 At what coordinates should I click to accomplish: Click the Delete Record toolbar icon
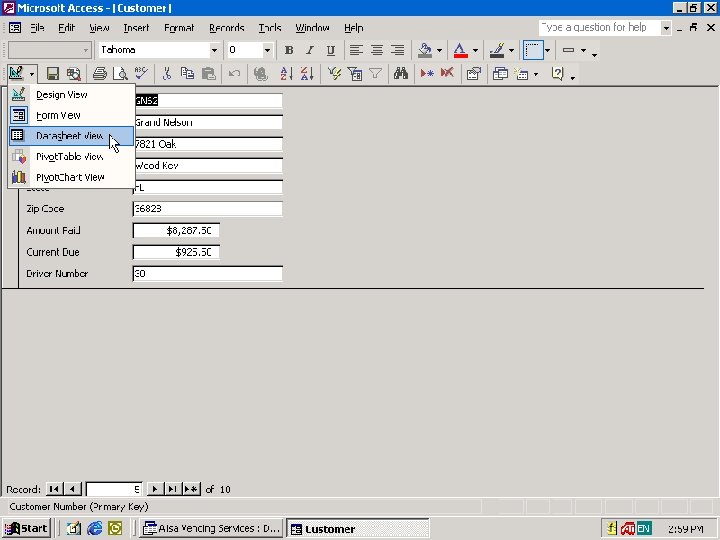(447, 73)
